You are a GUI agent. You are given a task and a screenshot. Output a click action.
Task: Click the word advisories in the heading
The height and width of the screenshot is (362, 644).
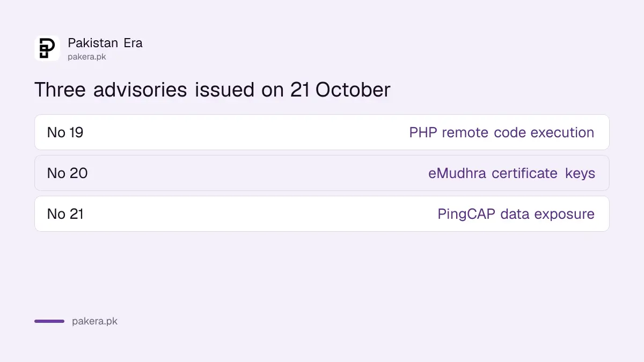(x=140, y=90)
